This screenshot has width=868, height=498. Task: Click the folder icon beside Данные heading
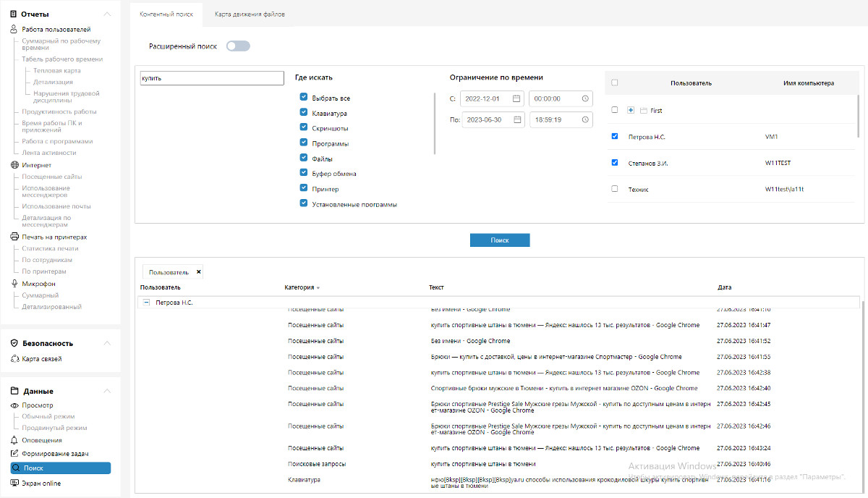point(14,391)
